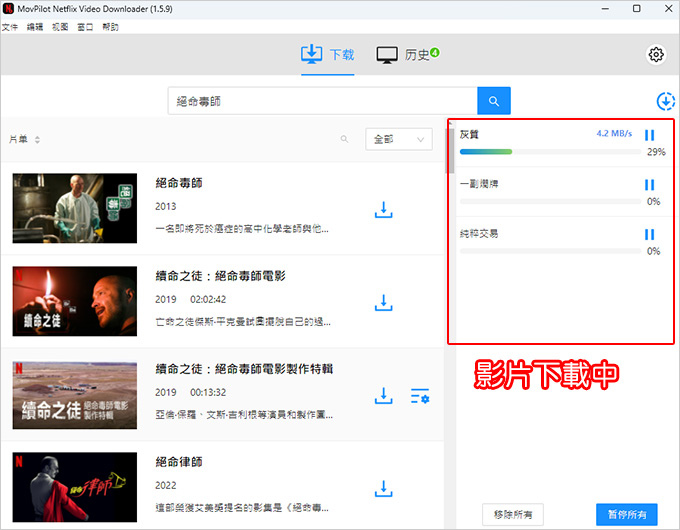Image resolution: width=680 pixels, height=530 pixels.
Task: Open the 文件 menu
Action: tap(10, 27)
